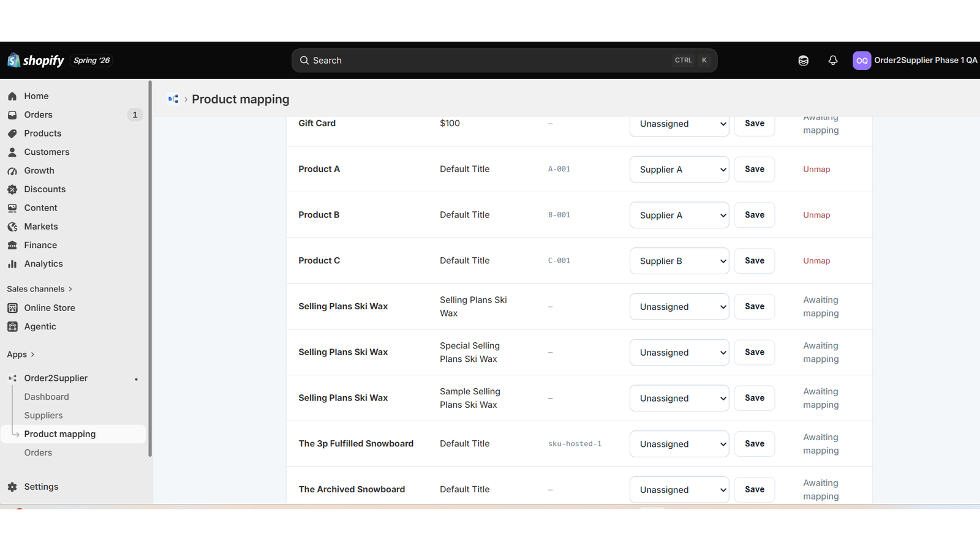Expand the Apps section
The image size is (980, 551).
pyautogui.click(x=21, y=354)
